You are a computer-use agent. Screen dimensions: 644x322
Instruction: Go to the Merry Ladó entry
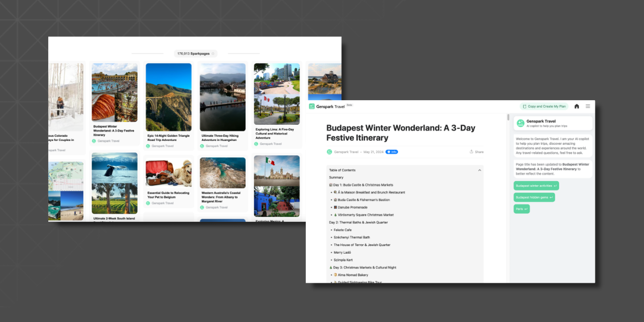[342, 253]
